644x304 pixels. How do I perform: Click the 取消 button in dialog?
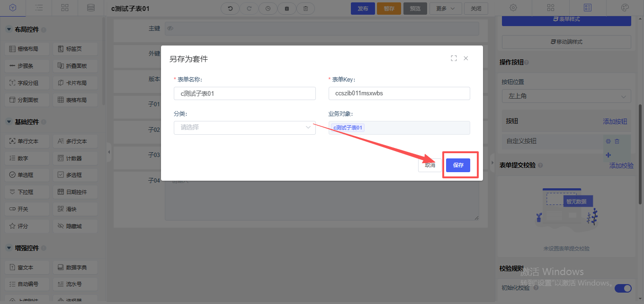tap(430, 165)
